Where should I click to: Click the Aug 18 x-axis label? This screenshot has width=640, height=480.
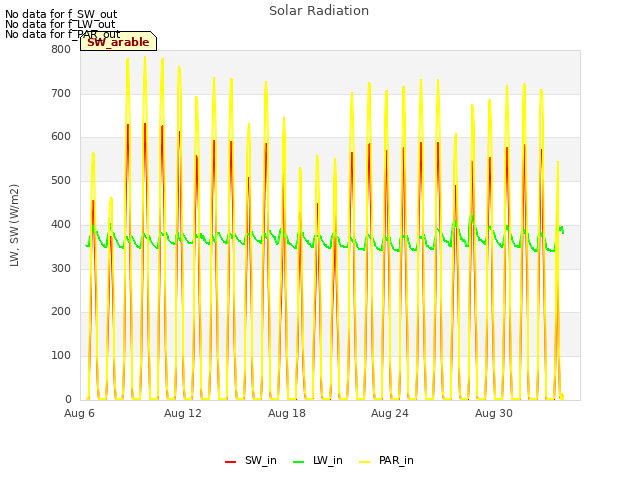click(287, 413)
